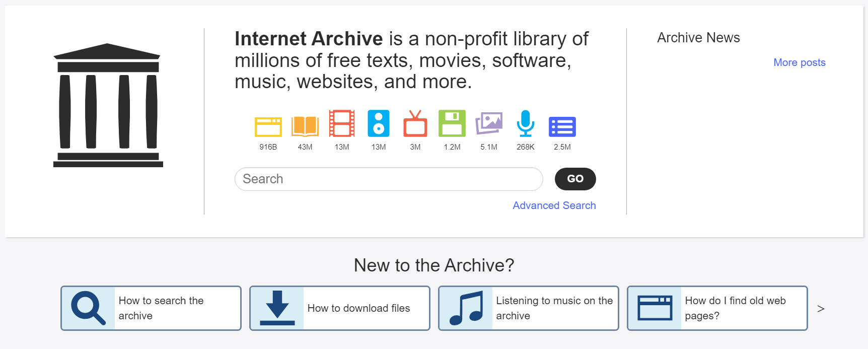868x349 pixels.
Task: Open the Collections server icon (2.5M)
Action: click(x=562, y=126)
